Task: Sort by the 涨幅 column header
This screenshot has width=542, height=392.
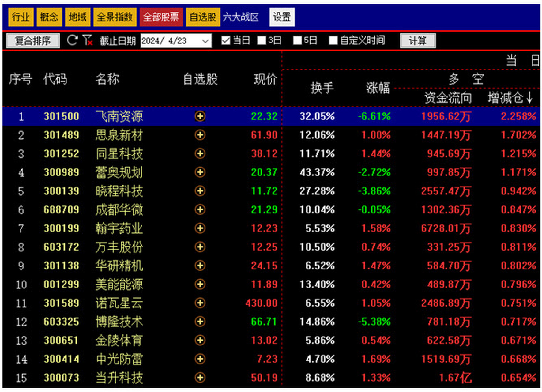Action: click(x=378, y=88)
